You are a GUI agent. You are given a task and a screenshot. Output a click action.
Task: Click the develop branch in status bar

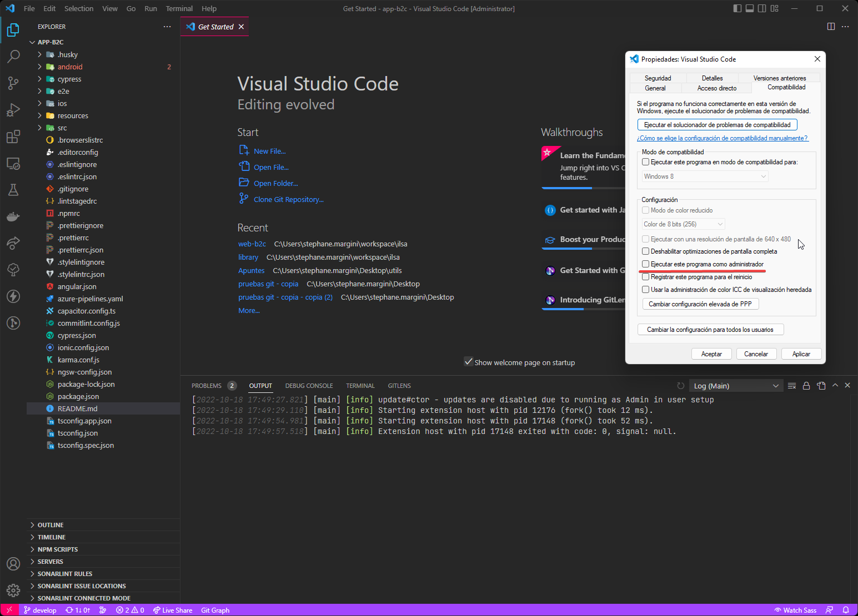(40, 610)
